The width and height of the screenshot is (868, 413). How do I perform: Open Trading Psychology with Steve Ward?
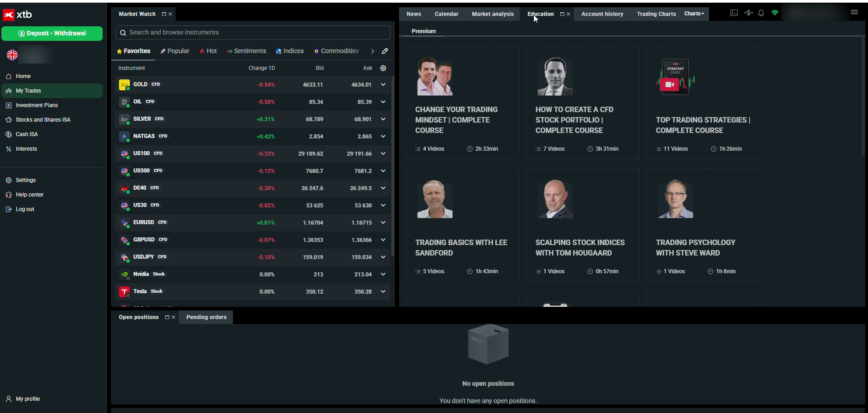point(703,225)
